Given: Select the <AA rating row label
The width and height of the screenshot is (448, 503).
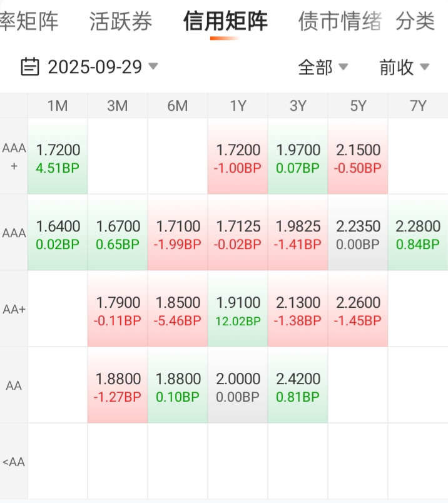Looking at the screenshot, I should pos(14,462).
